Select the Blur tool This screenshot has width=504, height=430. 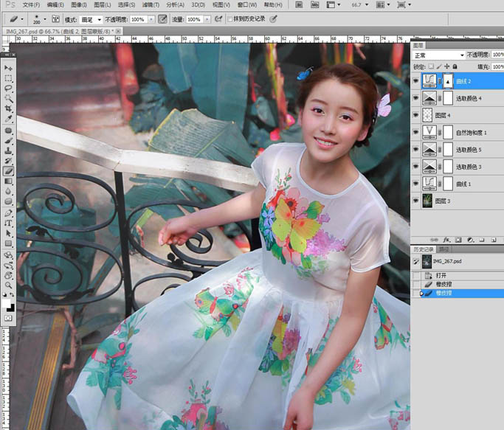[x=8, y=191]
